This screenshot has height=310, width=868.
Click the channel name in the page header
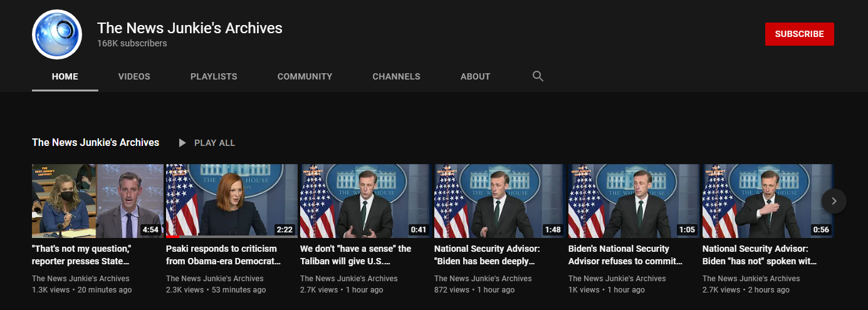coord(189,28)
